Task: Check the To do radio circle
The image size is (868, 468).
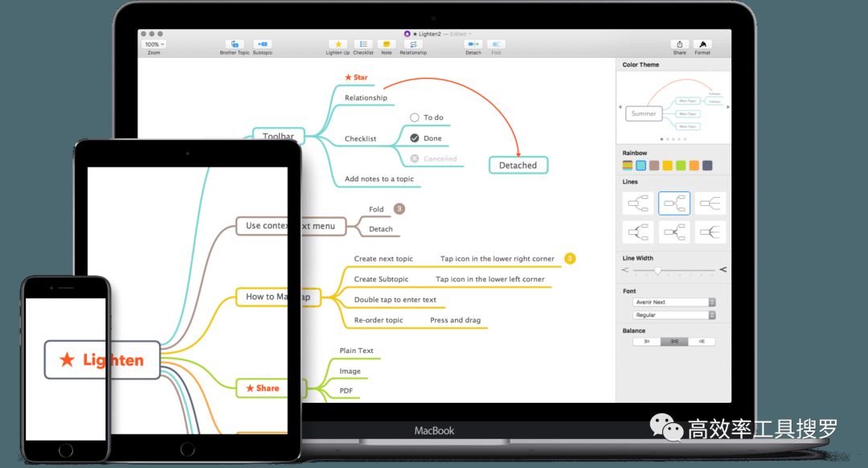Action: [x=414, y=117]
